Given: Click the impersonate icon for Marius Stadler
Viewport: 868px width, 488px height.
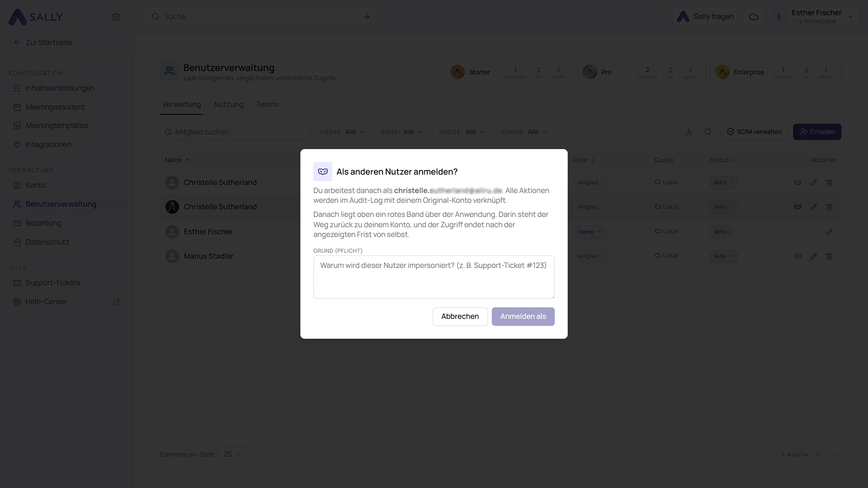Looking at the screenshot, I should 797,256.
